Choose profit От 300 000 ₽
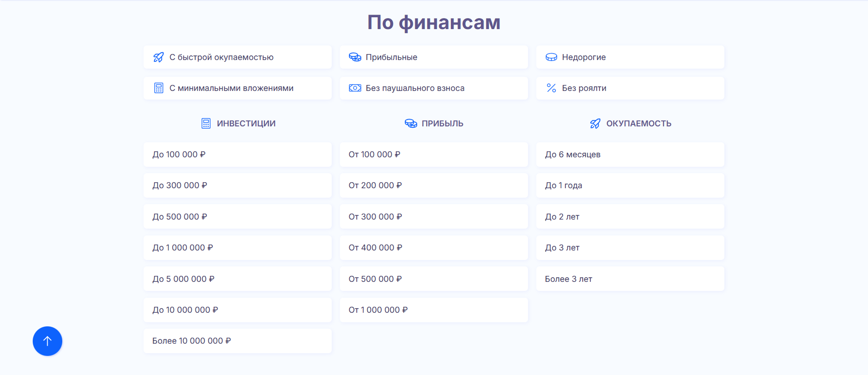 [x=434, y=217]
